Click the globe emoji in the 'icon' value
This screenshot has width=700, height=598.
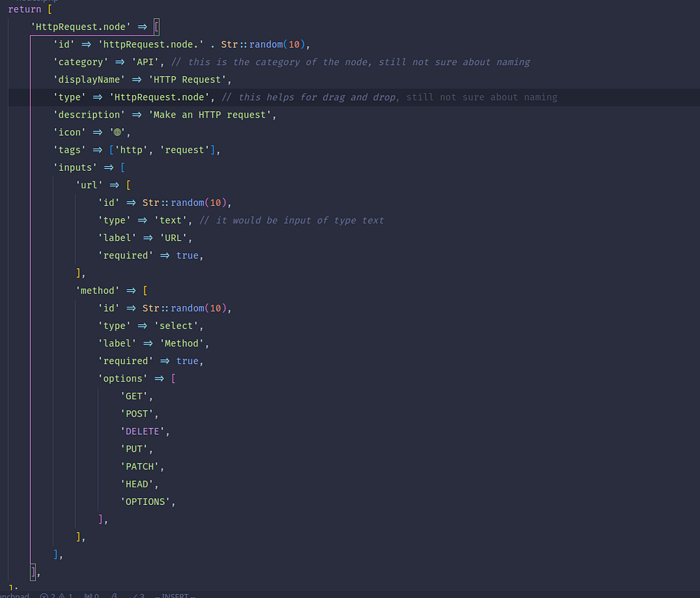[118, 132]
